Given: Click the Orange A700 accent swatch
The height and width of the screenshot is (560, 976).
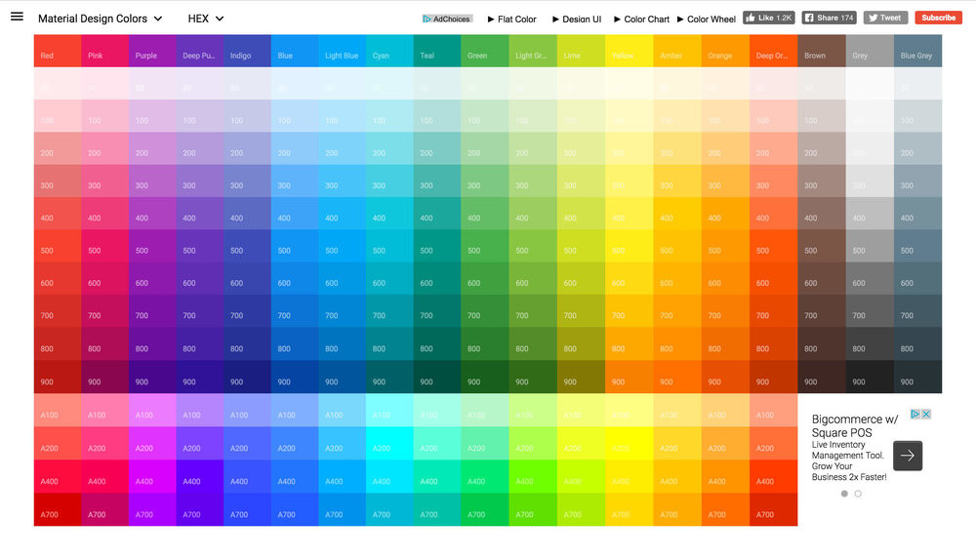Looking at the screenshot, I should point(725,509).
